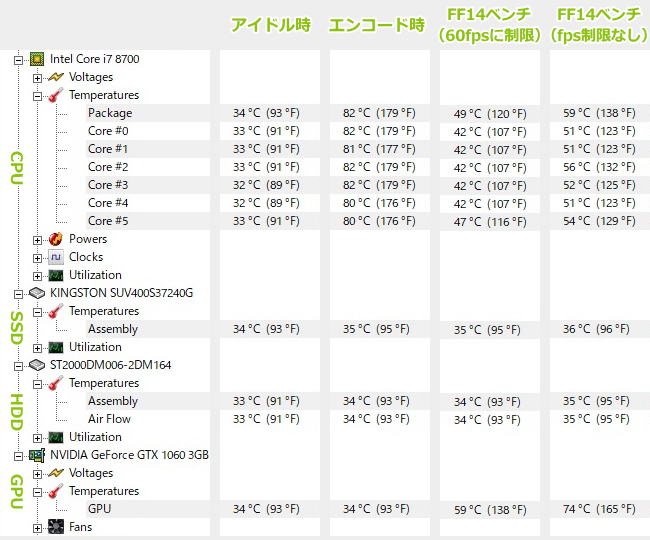Viewport: 650px width, 540px height.
Task: Select the Air Flow row
Action: [148, 419]
